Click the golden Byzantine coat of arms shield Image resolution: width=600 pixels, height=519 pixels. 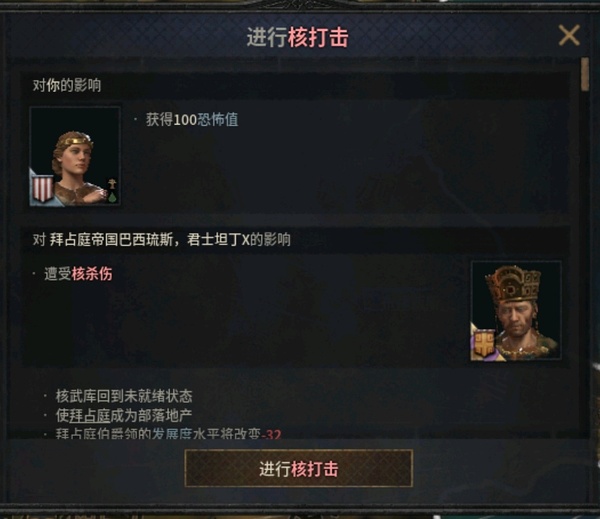pos(484,343)
